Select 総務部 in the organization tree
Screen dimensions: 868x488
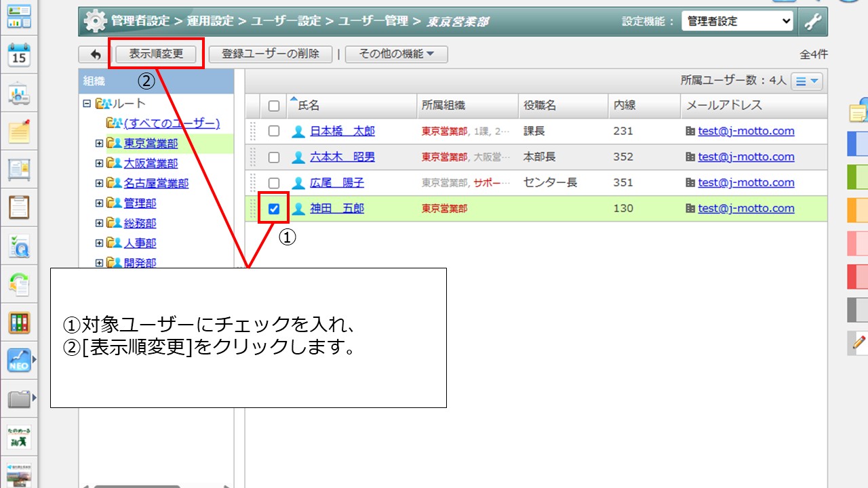140,223
